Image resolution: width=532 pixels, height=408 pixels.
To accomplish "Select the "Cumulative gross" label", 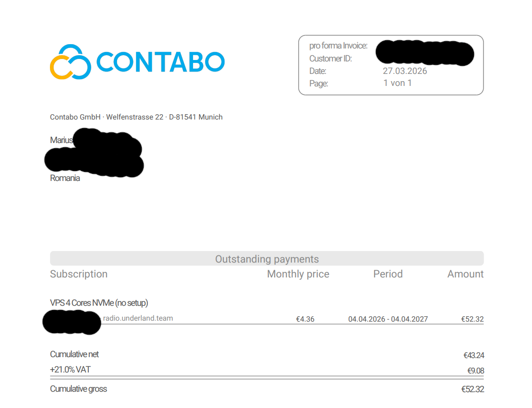I will (78, 389).
